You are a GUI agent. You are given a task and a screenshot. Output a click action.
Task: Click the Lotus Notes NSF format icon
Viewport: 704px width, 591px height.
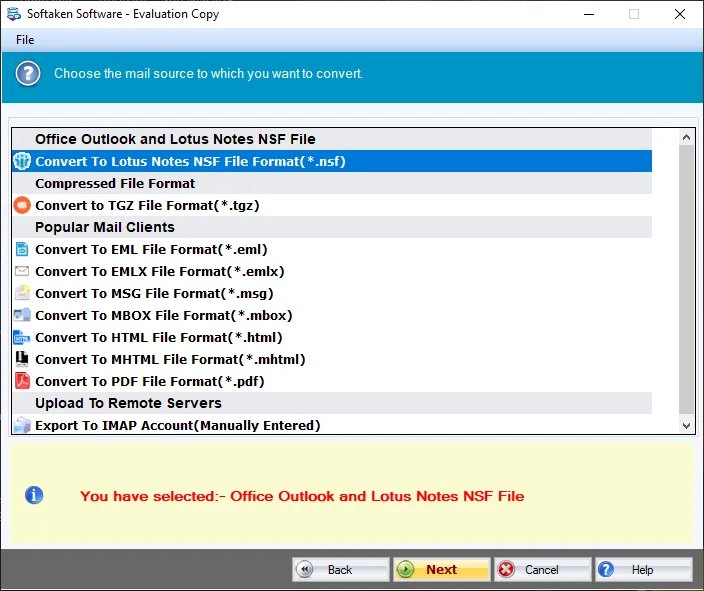tap(22, 161)
